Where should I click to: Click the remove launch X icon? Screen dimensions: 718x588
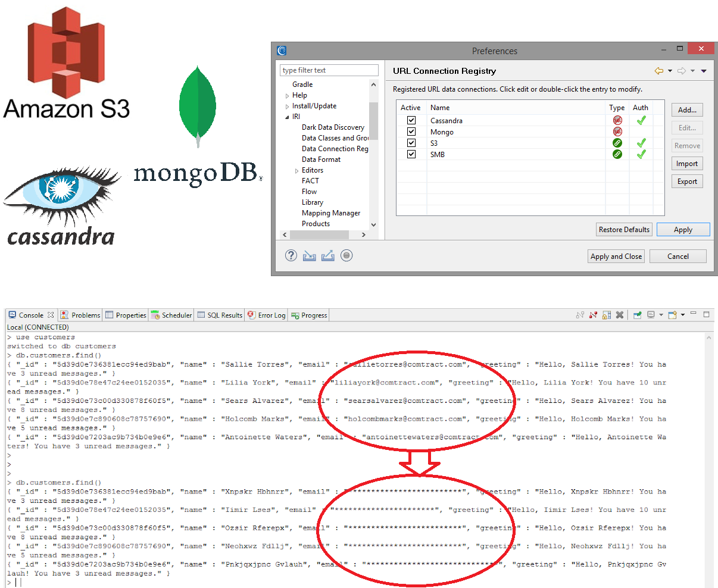[620, 315]
